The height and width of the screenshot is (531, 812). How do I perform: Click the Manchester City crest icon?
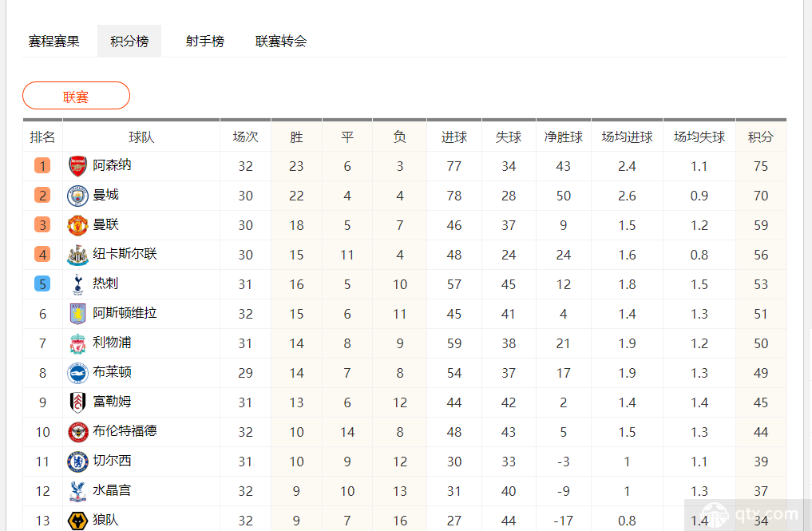[77, 196]
